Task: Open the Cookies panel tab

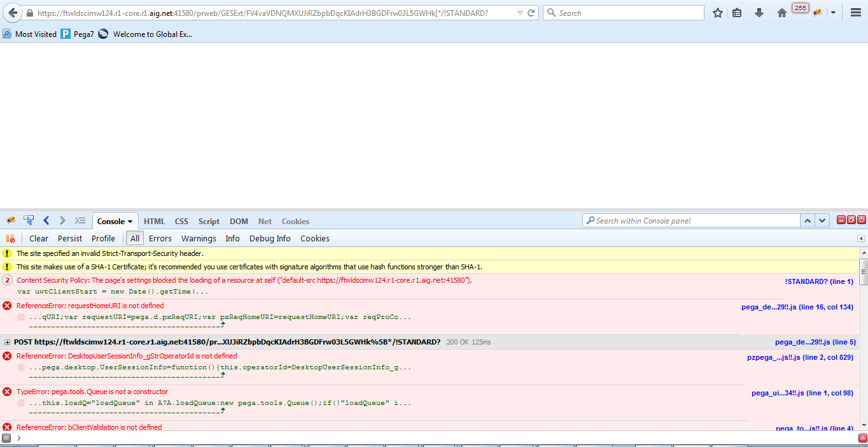Action: pyautogui.click(x=295, y=221)
